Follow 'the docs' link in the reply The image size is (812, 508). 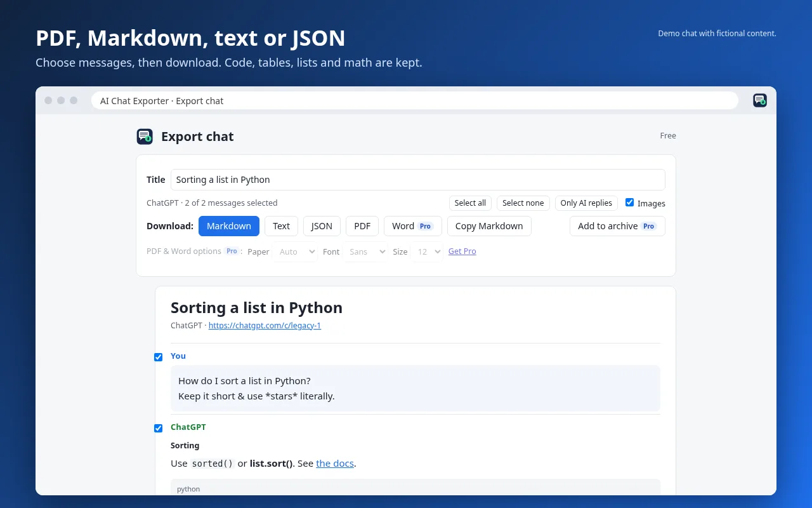click(x=335, y=464)
